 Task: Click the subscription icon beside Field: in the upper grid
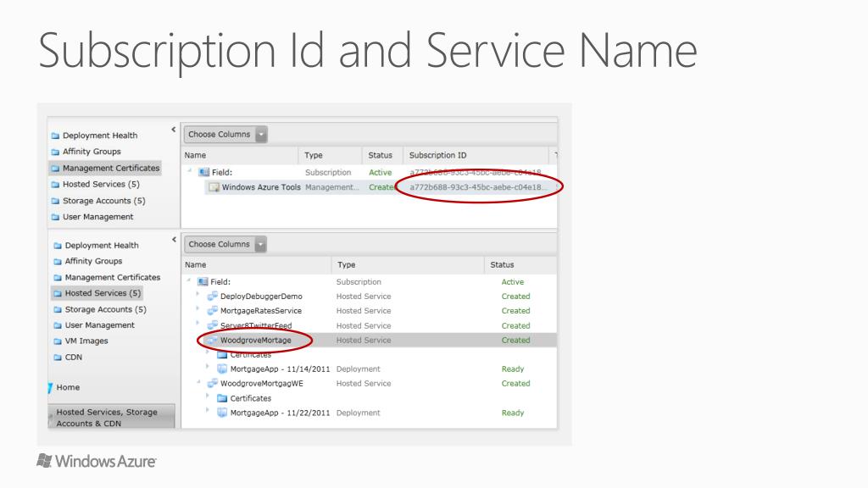tap(204, 173)
